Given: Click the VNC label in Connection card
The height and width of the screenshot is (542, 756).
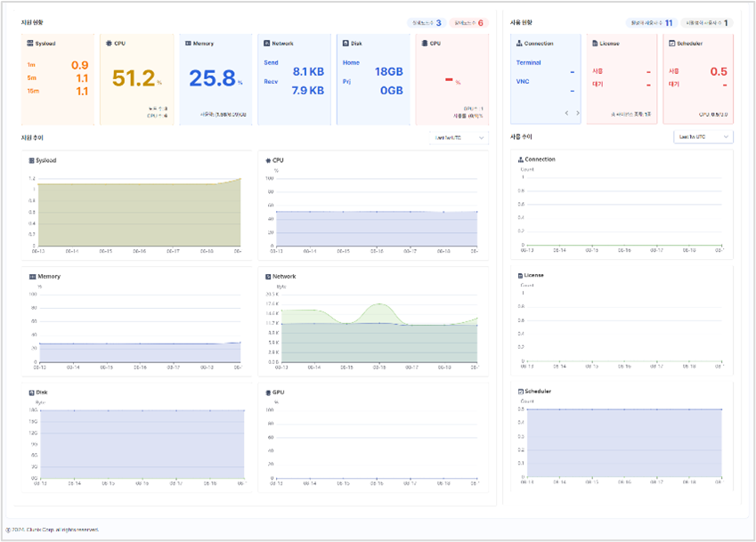Looking at the screenshot, I should click(523, 81).
